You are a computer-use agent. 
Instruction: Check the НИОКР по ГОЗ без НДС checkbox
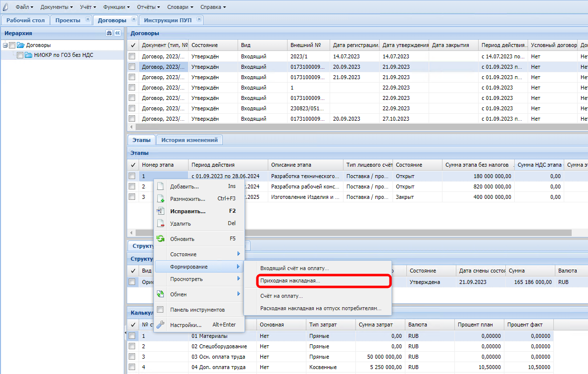pyautogui.click(x=20, y=55)
